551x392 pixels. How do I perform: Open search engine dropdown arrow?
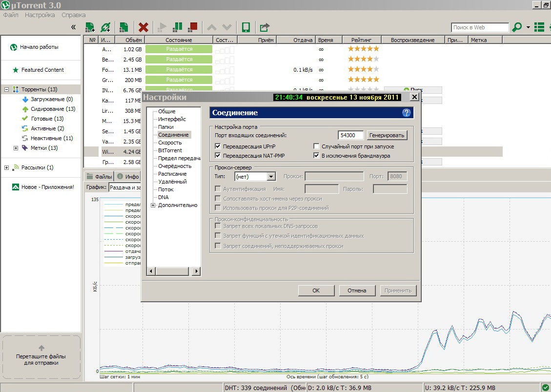(528, 27)
